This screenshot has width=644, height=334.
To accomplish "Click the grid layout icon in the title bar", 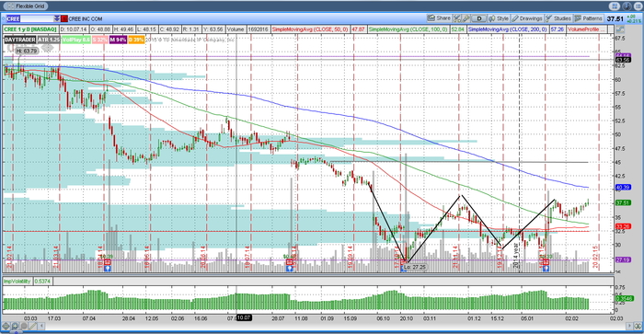I will pyautogui.click(x=615, y=6).
